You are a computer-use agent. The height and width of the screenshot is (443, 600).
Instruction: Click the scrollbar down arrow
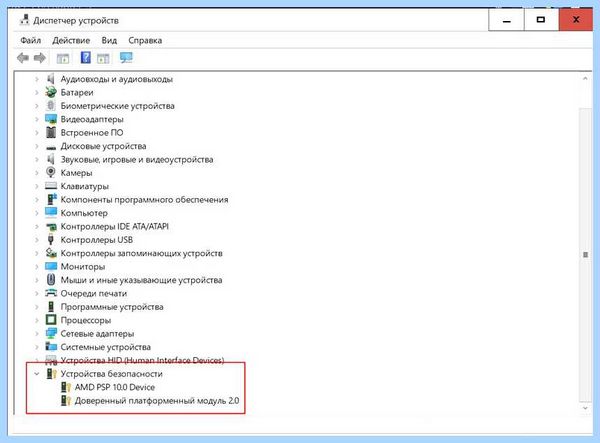(x=585, y=408)
